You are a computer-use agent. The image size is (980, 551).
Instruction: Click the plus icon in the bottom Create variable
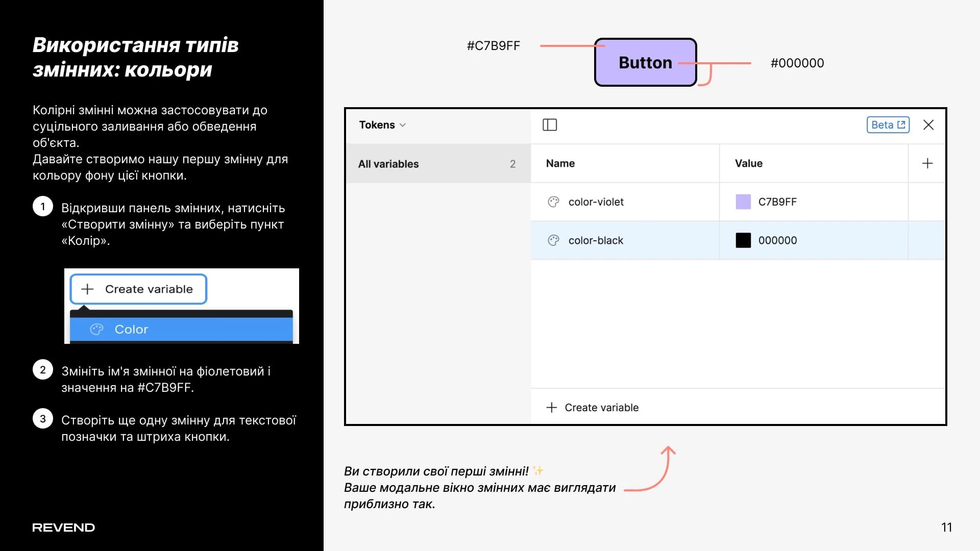pyautogui.click(x=551, y=408)
